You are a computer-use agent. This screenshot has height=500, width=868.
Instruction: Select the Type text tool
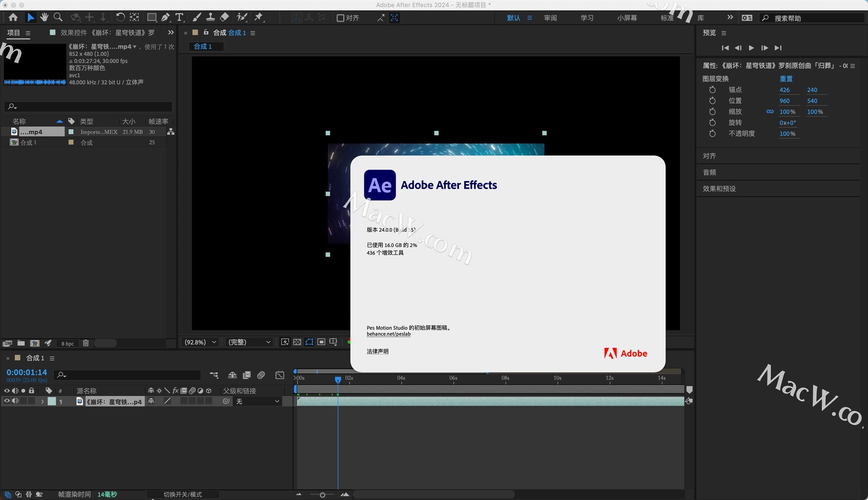coord(179,18)
